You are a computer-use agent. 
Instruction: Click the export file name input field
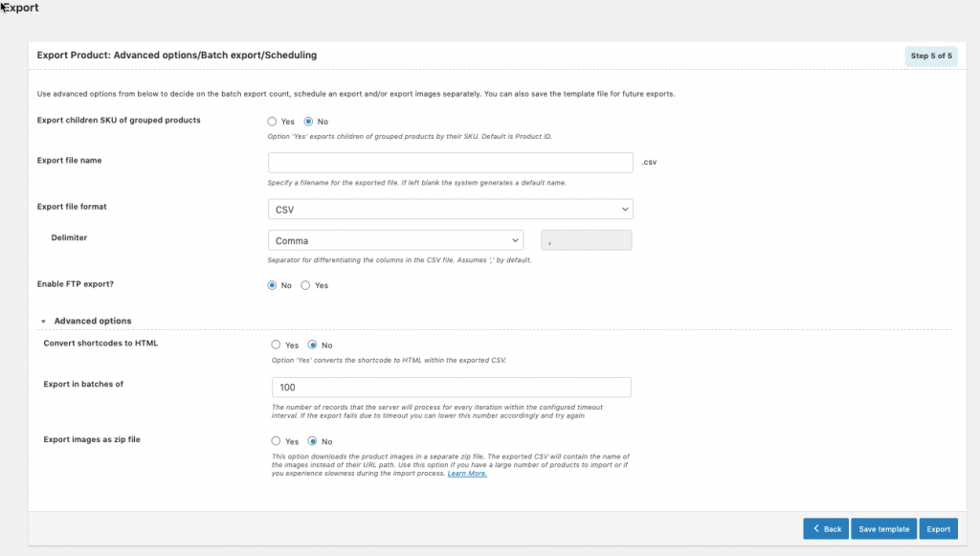[450, 162]
